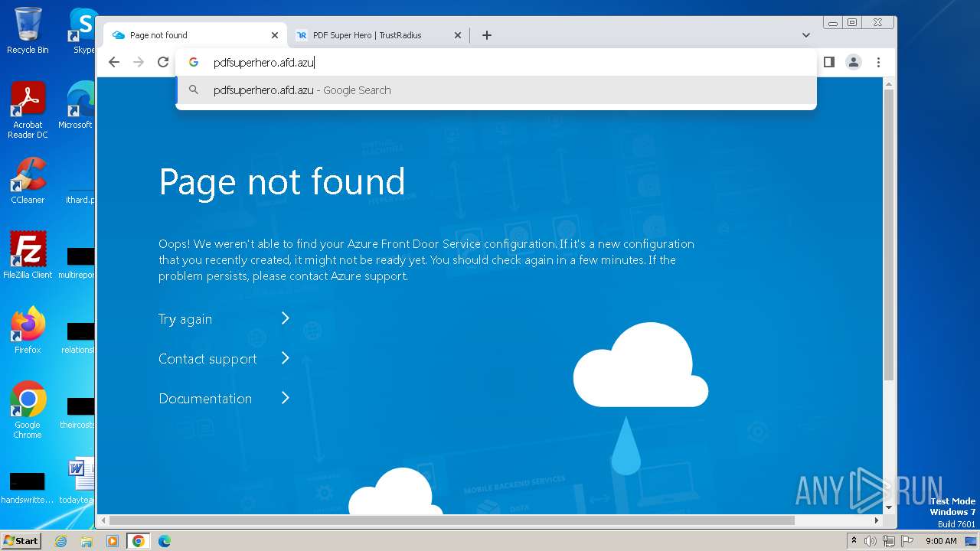Screen dimensions: 980x551
Task: Go back using the browser back arrow
Action: tap(114, 62)
